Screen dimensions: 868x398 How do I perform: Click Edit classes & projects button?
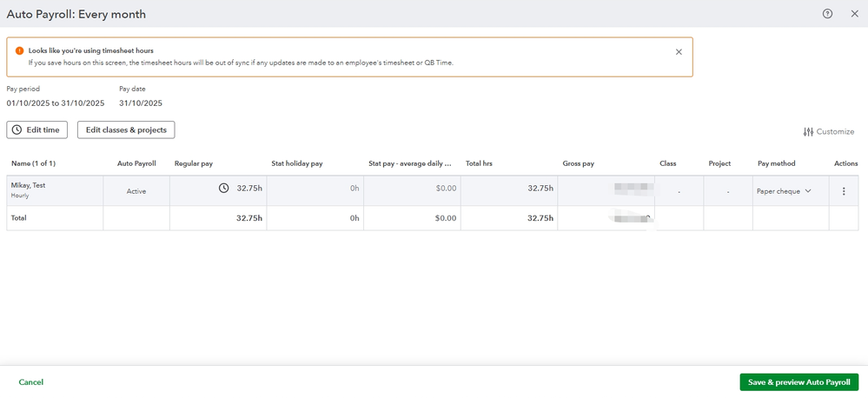click(x=126, y=129)
